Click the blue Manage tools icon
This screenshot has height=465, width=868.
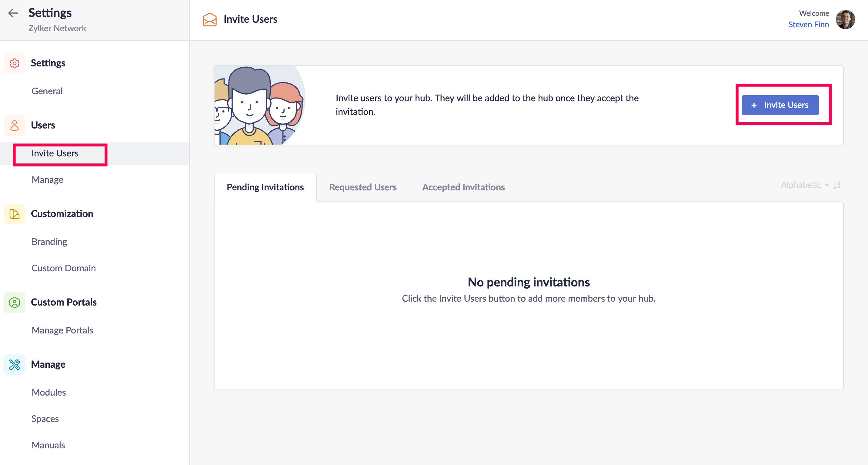15,364
